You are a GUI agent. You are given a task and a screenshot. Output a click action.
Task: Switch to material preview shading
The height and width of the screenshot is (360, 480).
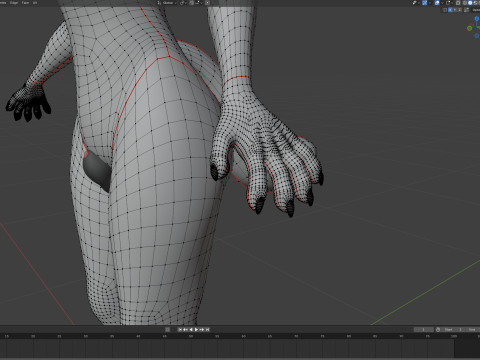(x=476, y=3)
